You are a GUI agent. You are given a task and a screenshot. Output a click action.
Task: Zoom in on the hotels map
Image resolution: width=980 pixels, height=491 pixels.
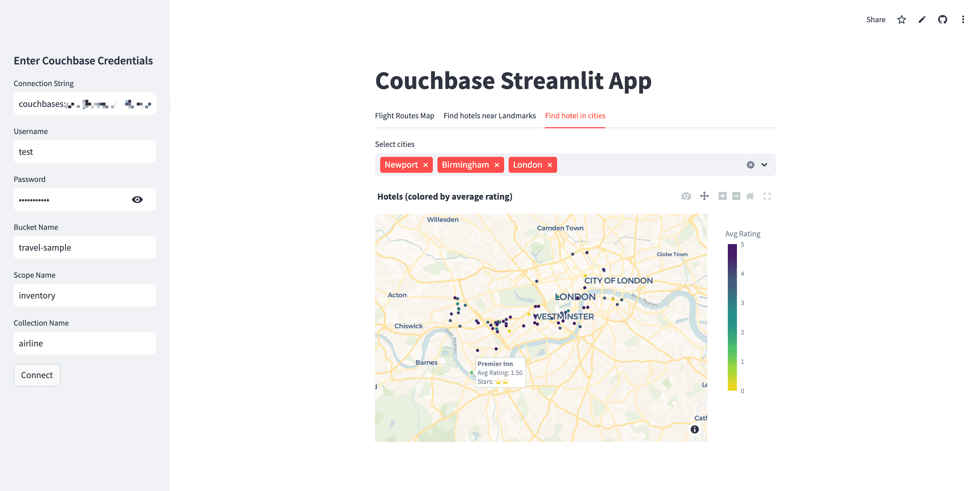[x=722, y=196]
